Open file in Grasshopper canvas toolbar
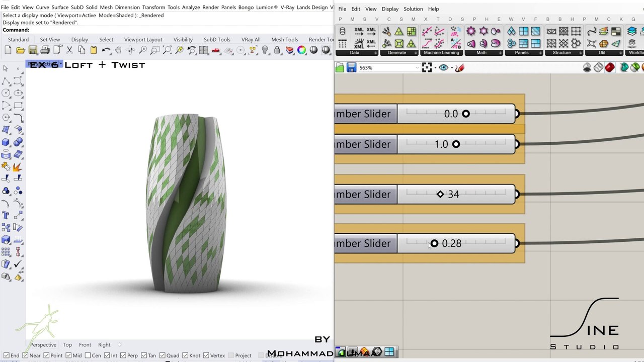The height and width of the screenshot is (362, 644). [x=340, y=68]
